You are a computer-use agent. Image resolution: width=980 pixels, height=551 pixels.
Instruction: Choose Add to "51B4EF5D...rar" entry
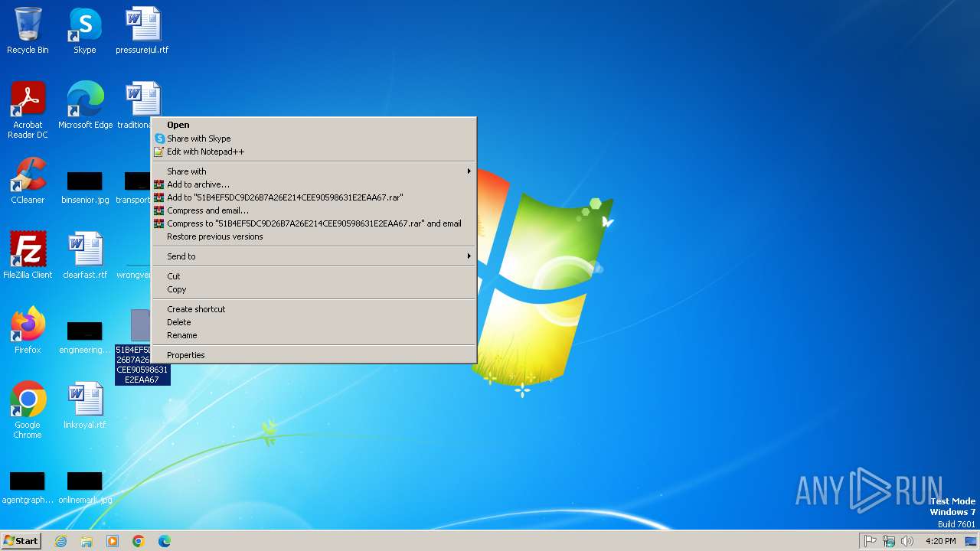pos(314,197)
